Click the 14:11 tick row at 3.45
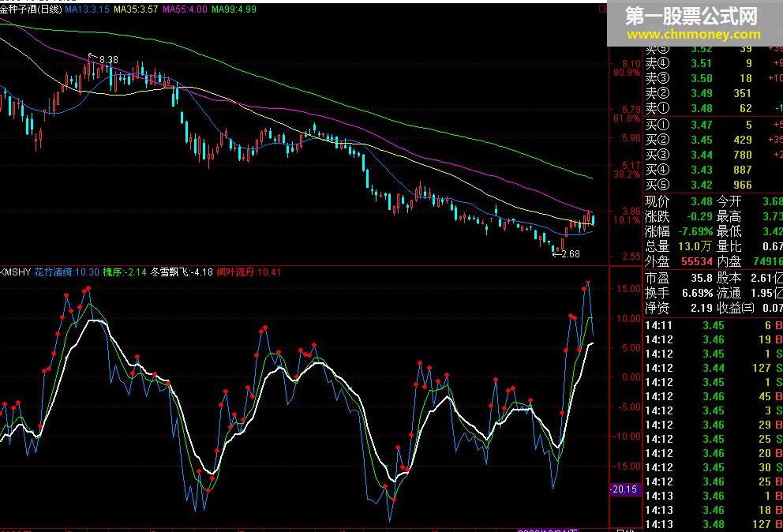783x532 pixels. (x=713, y=326)
